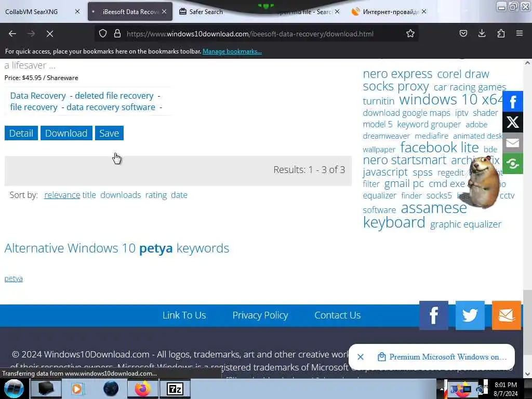Show site security lock information
Viewport: 532px width, 399px height.
click(x=117, y=34)
